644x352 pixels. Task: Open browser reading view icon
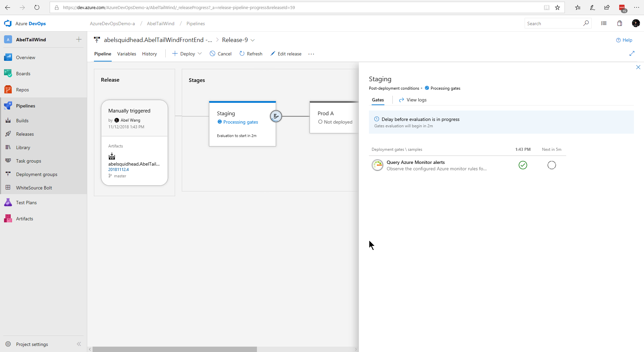point(547,7)
